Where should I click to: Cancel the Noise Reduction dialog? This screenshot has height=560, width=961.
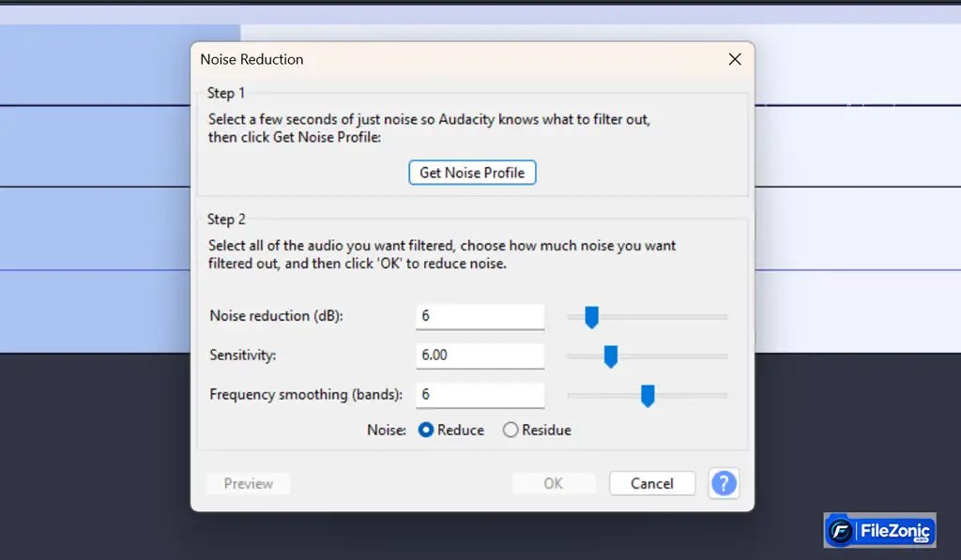tap(652, 483)
